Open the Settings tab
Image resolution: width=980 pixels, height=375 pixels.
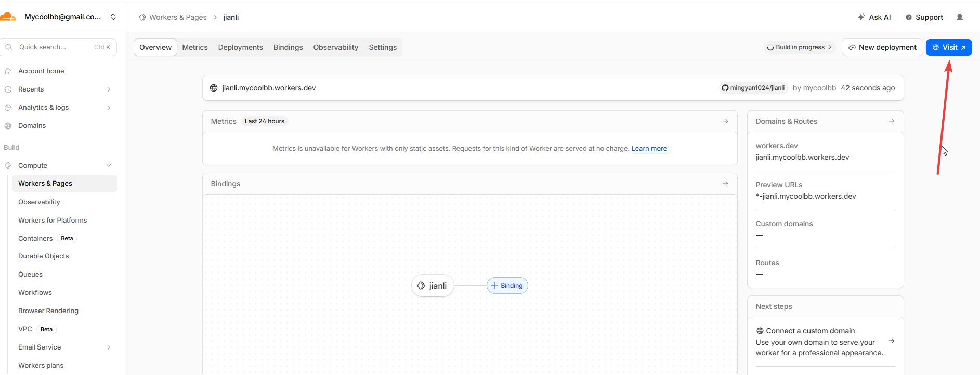[383, 47]
